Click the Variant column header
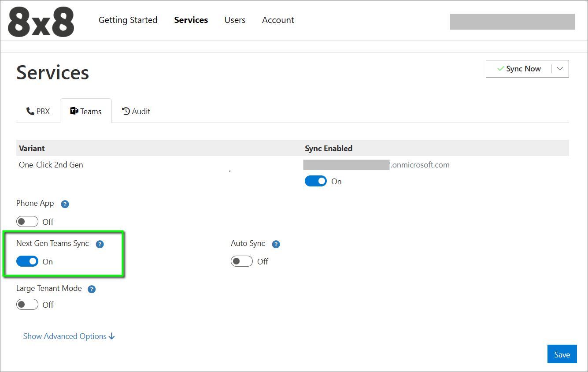The height and width of the screenshot is (372, 588). (x=32, y=149)
